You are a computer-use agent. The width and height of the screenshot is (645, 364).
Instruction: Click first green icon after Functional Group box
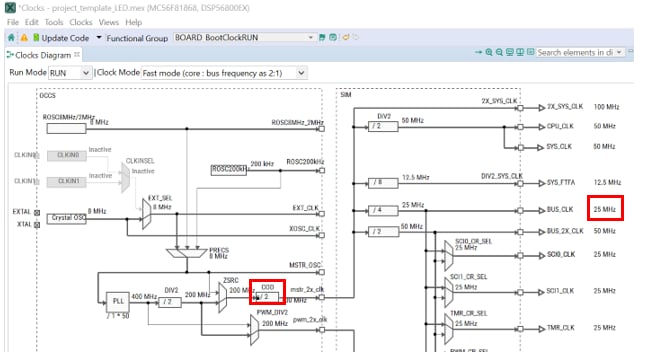click(x=322, y=37)
